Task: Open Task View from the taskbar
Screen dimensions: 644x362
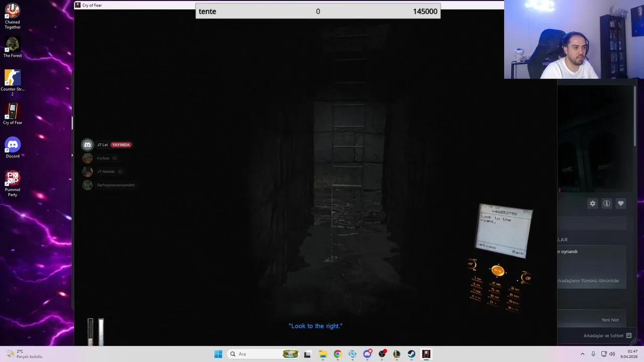Action: point(307,354)
